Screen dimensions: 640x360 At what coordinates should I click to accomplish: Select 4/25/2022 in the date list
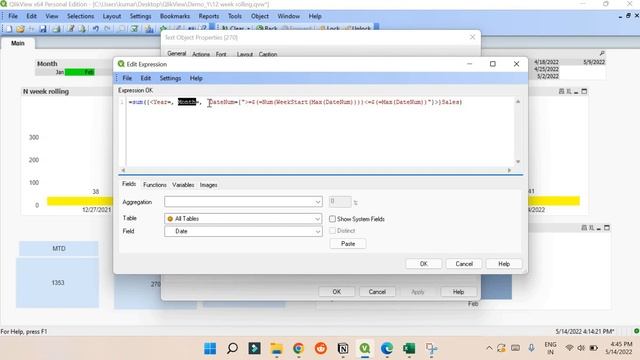pos(546,69)
